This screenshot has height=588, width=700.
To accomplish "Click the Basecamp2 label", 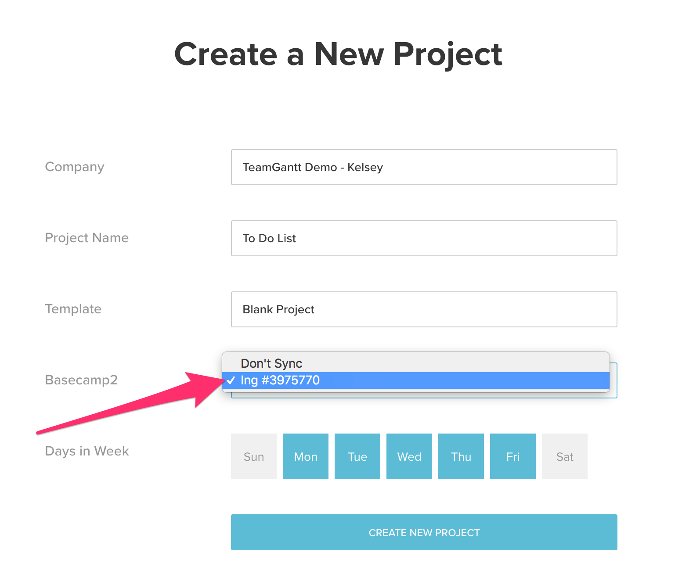I will click(81, 380).
